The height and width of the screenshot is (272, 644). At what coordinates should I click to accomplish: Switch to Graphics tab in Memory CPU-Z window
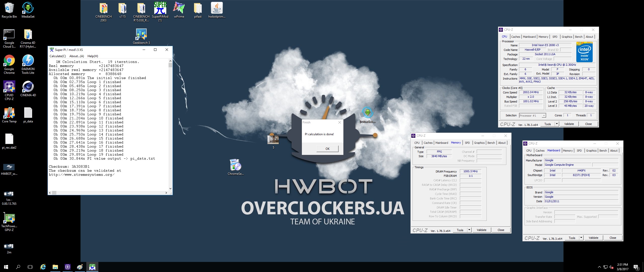[x=479, y=143]
